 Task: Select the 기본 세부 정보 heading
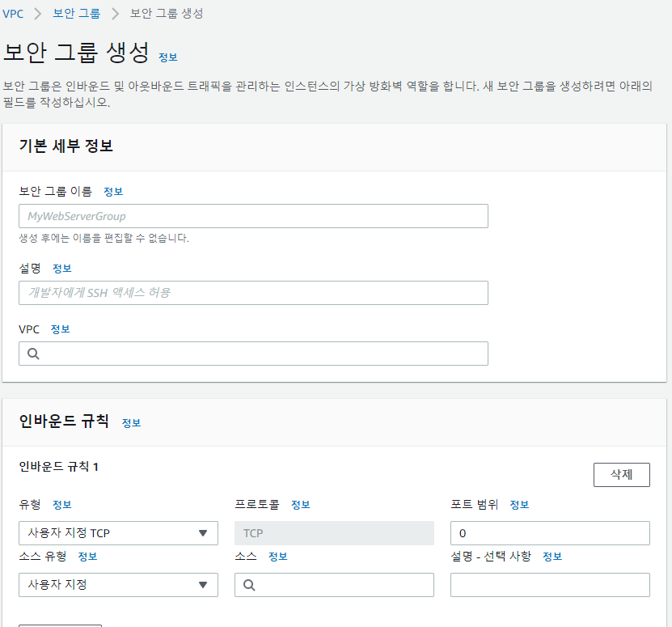pos(66,146)
